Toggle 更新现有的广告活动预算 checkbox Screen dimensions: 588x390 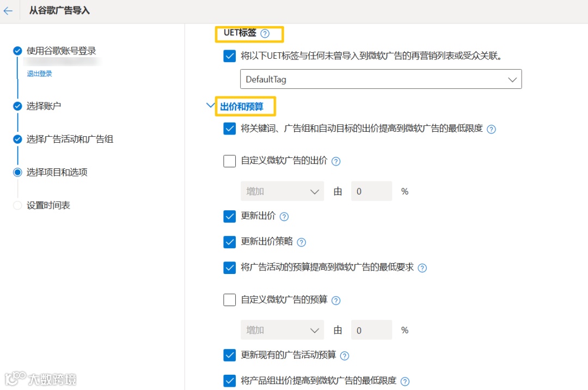pyautogui.click(x=230, y=355)
